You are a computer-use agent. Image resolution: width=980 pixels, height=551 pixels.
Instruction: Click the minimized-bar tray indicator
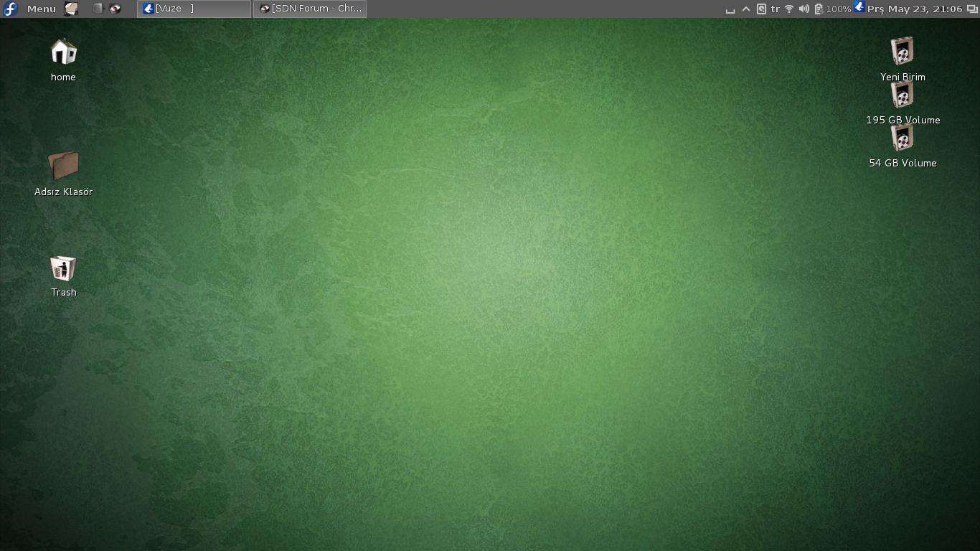(x=730, y=10)
